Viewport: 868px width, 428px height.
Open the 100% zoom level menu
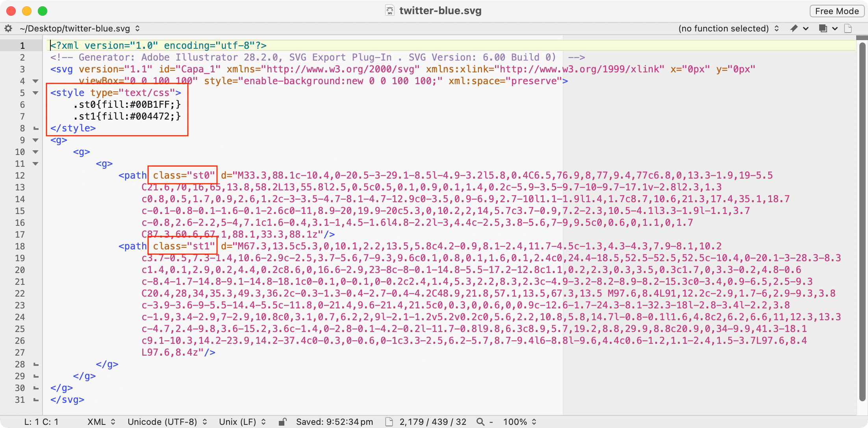(x=520, y=422)
